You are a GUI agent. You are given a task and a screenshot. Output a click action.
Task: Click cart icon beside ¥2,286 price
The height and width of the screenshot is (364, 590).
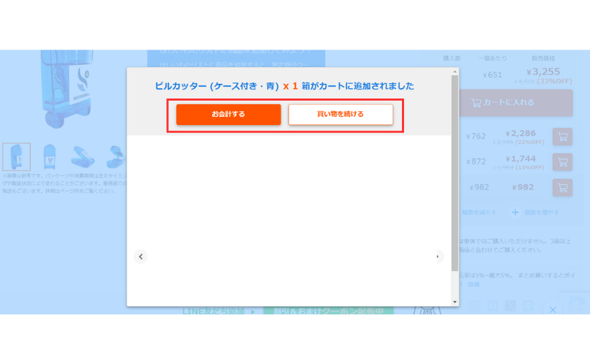click(x=562, y=137)
